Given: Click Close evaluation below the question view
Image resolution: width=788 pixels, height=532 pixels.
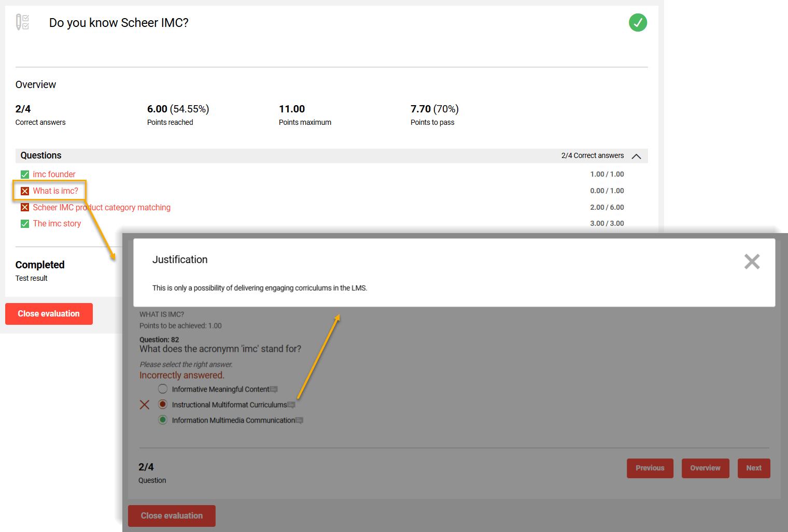Looking at the screenshot, I should (x=172, y=516).
